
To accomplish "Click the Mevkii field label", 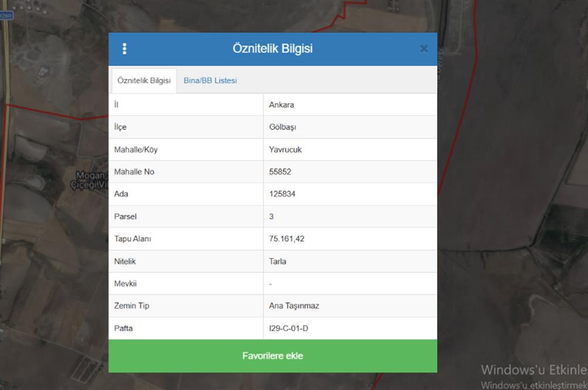I will coord(124,283).
